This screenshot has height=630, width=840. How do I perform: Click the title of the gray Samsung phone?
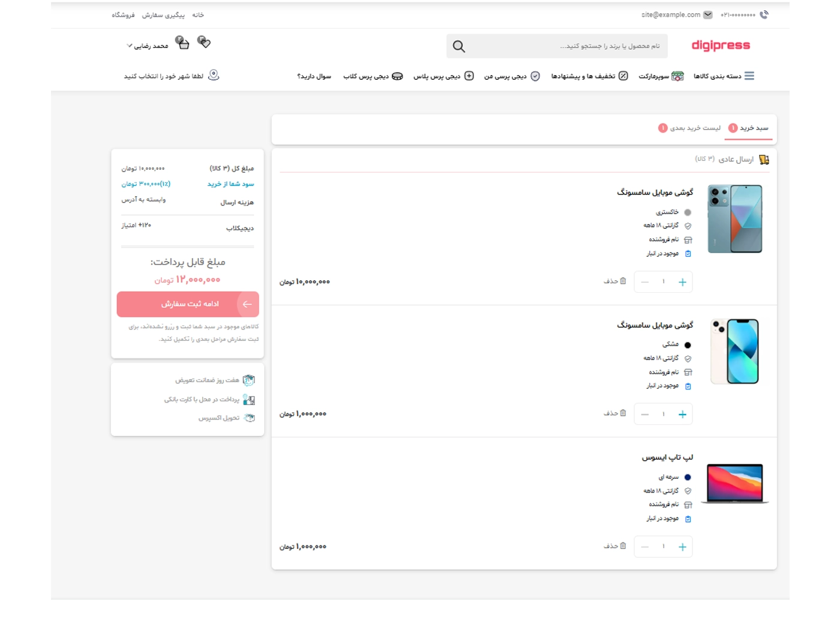[x=655, y=192]
